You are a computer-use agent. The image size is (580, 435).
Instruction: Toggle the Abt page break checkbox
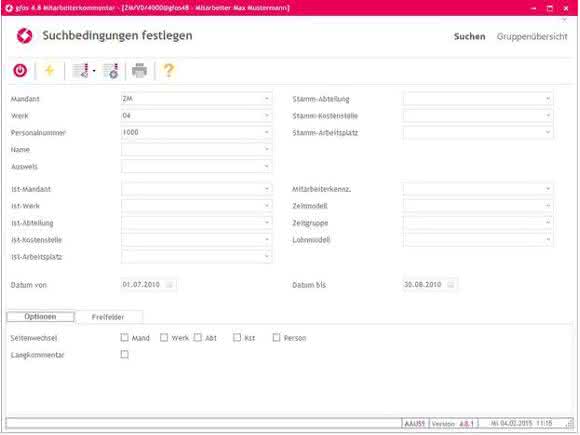198,337
